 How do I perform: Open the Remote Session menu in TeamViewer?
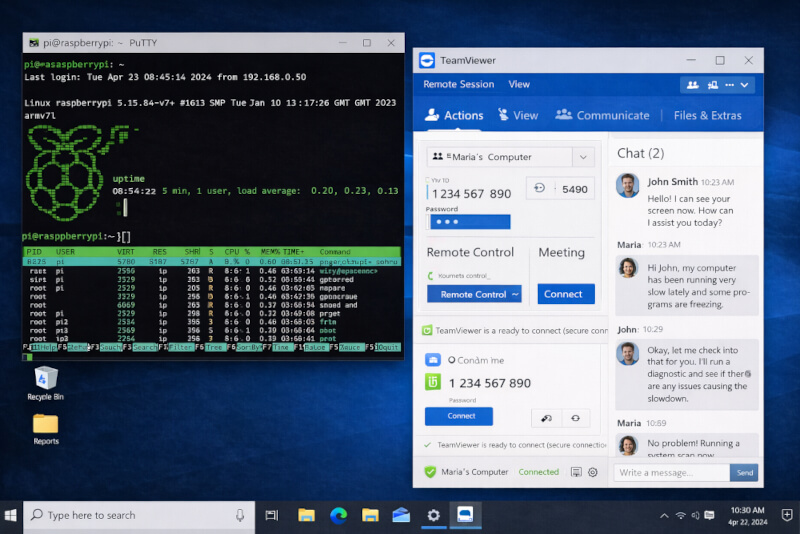458,84
